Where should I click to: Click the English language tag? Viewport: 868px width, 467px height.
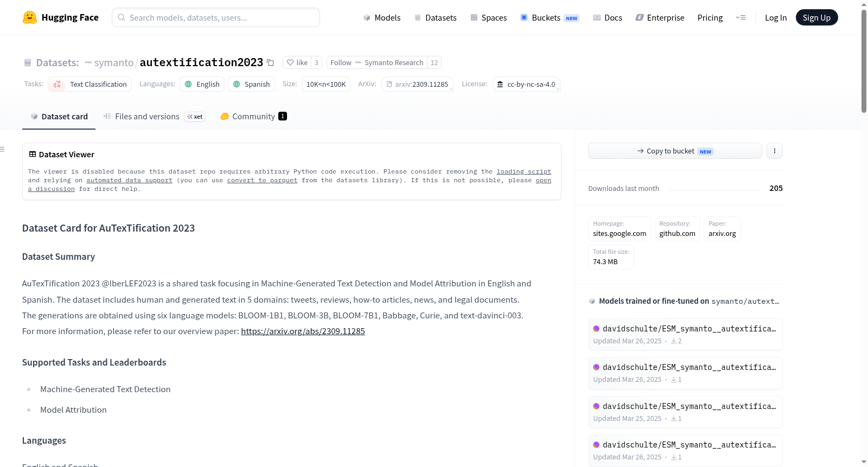(202, 84)
